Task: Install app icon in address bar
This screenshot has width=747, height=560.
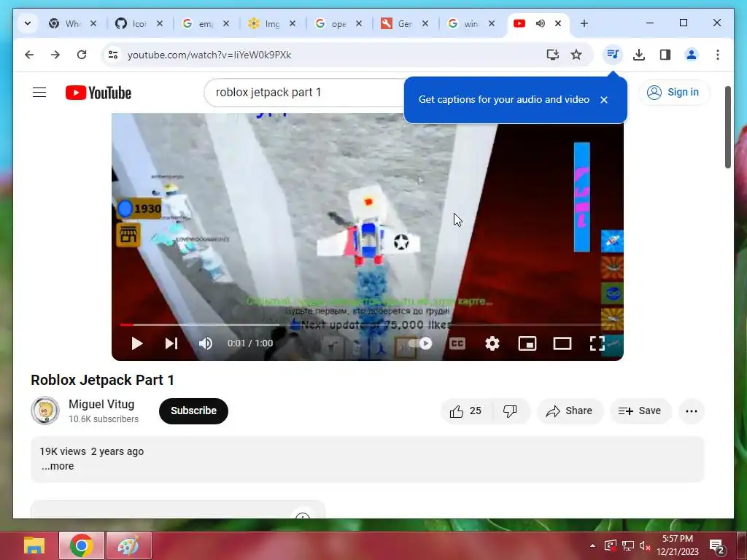Action: [x=553, y=55]
